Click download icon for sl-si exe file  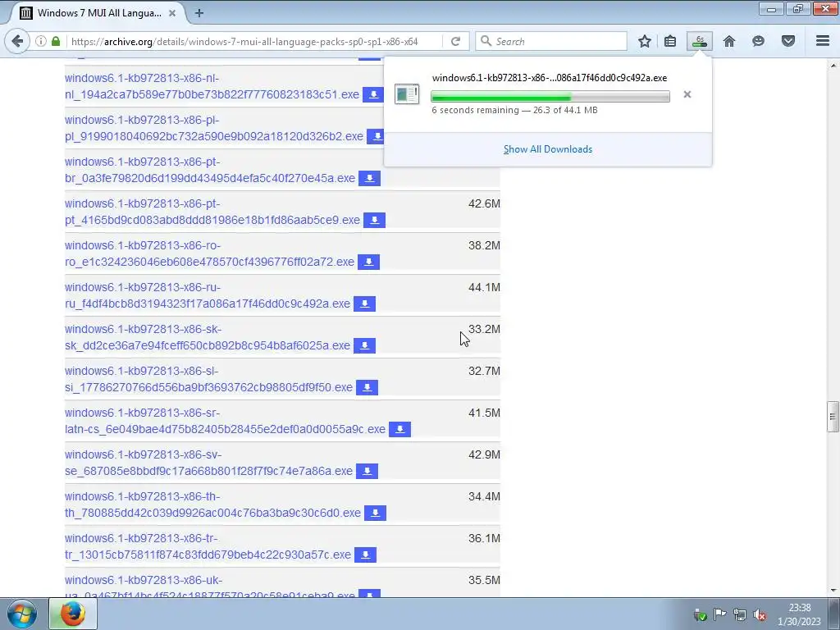(367, 387)
